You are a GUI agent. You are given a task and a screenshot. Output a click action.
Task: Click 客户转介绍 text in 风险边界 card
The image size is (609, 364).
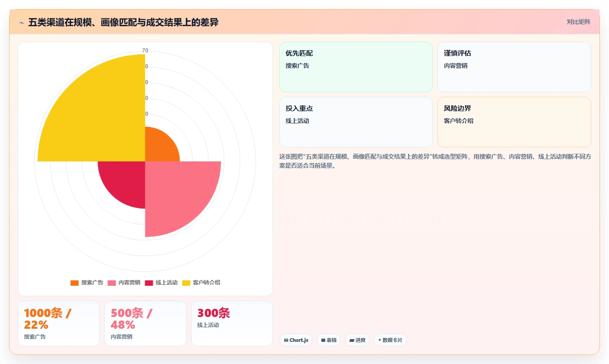[x=459, y=121]
